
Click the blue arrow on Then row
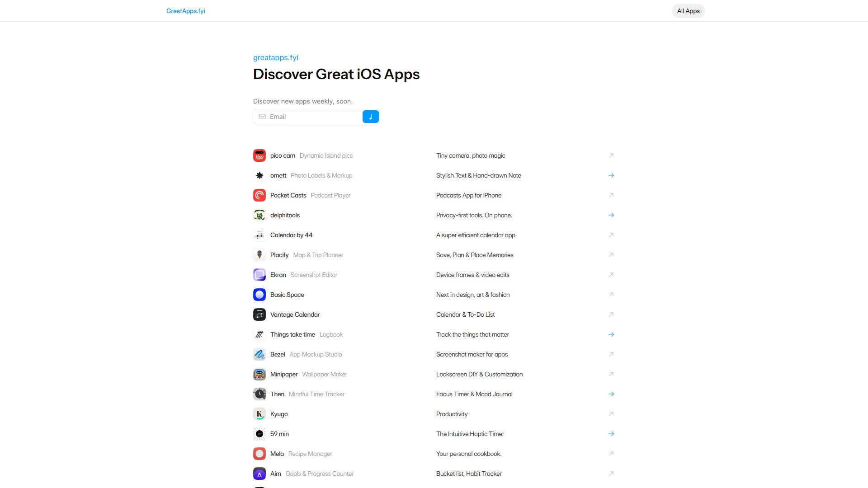pos(611,394)
